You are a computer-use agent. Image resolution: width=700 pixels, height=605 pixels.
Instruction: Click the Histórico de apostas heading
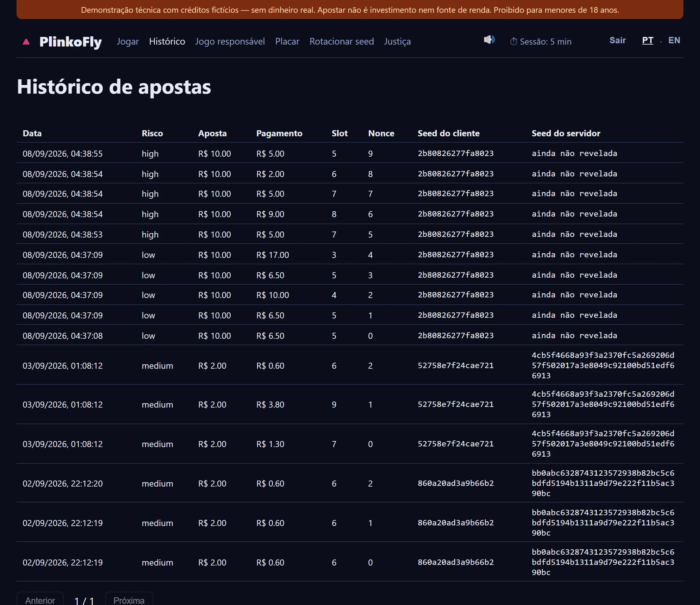(x=114, y=87)
